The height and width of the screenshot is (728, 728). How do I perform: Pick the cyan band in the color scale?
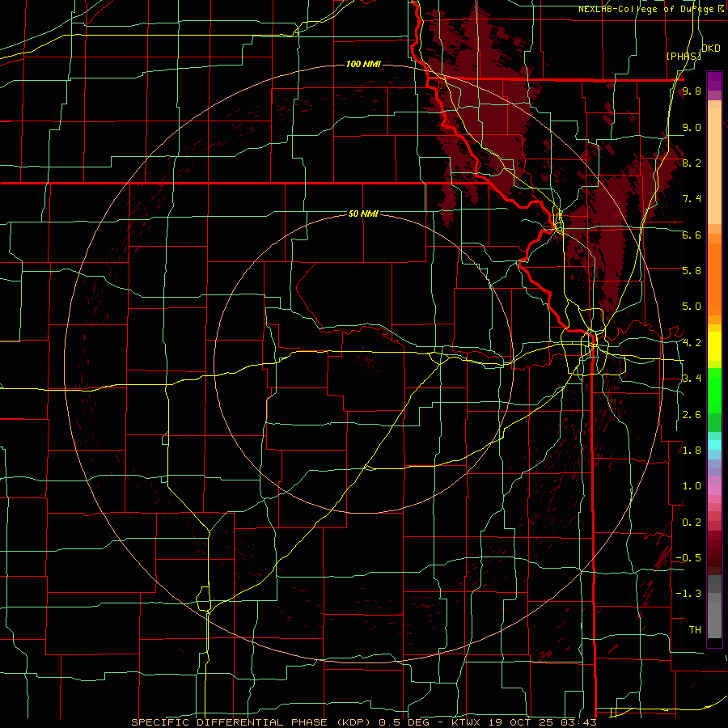[714, 445]
